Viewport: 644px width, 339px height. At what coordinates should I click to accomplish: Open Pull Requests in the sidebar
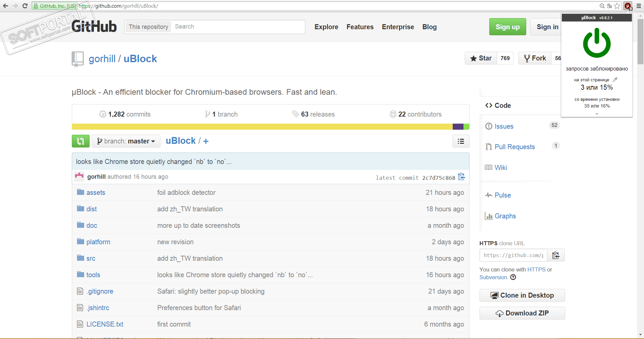(x=510, y=147)
